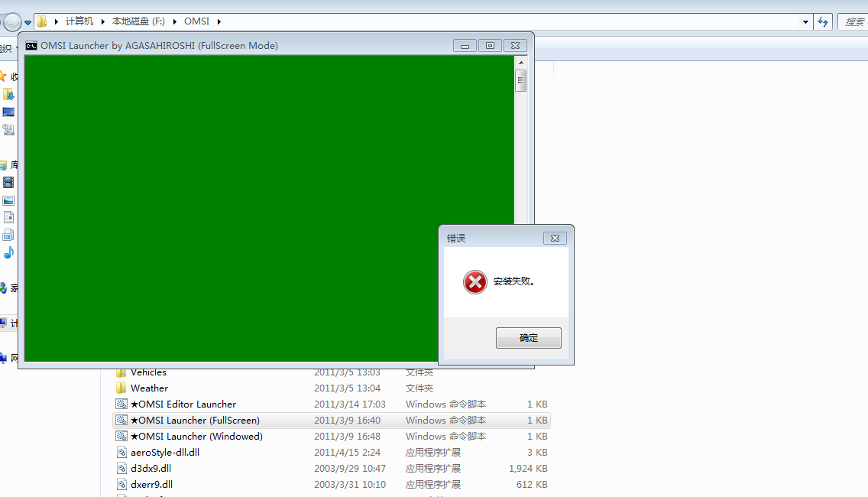Expand the arrow after OMSI in address bar
This screenshot has height=497, width=868.
[x=219, y=21]
